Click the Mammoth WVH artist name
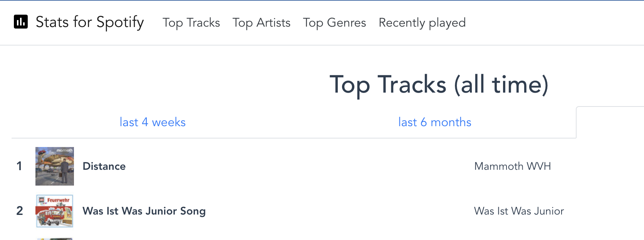This screenshot has width=644, height=240. (x=512, y=166)
